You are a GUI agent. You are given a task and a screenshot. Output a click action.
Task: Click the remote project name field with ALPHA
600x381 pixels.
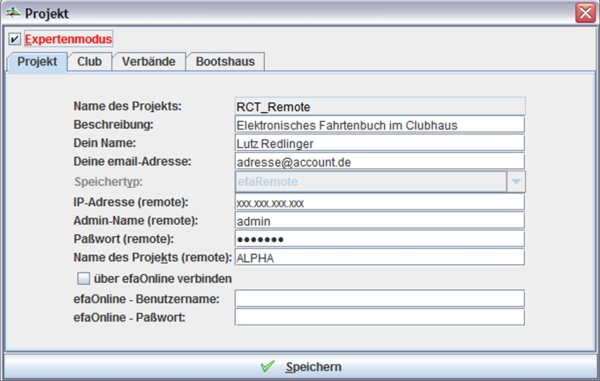(x=380, y=257)
